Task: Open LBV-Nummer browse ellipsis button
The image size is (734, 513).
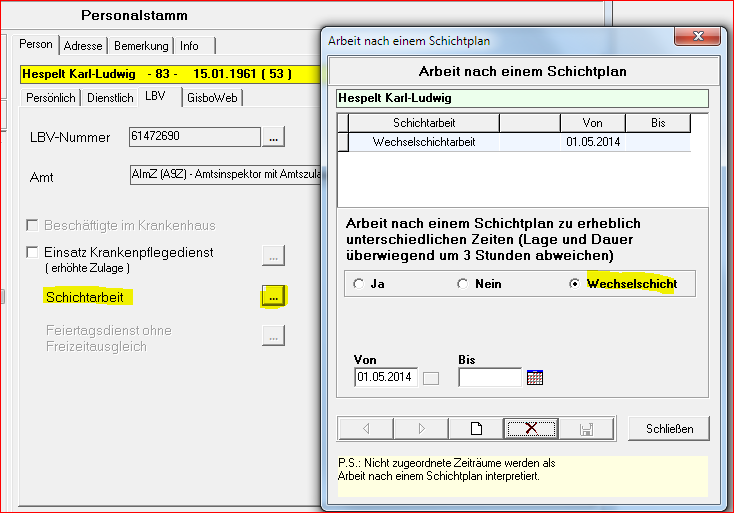Action: (274, 136)
